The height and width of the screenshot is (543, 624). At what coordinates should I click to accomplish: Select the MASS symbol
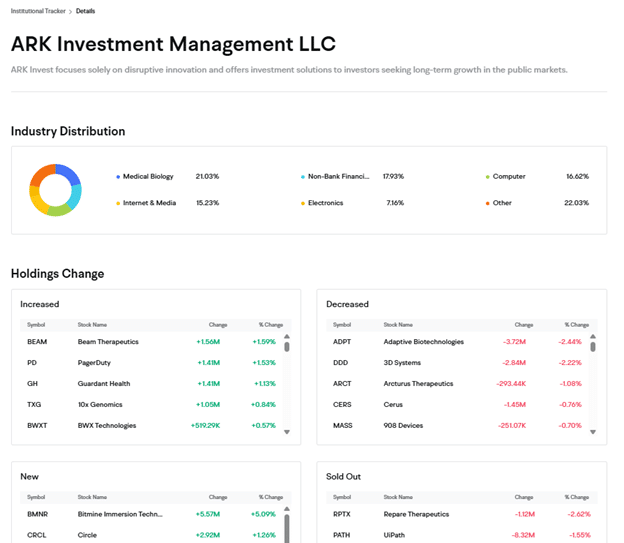pos(343,426)
